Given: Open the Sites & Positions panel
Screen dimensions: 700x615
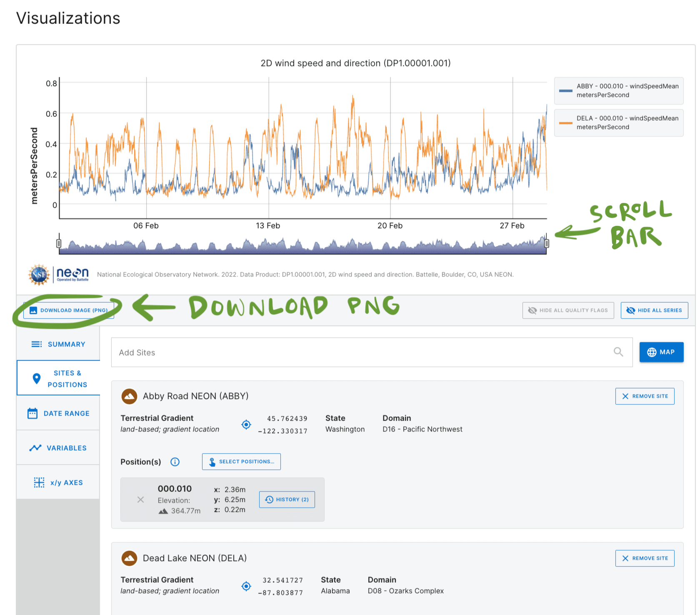Looking at the screenshot, I should pos(58,378).
